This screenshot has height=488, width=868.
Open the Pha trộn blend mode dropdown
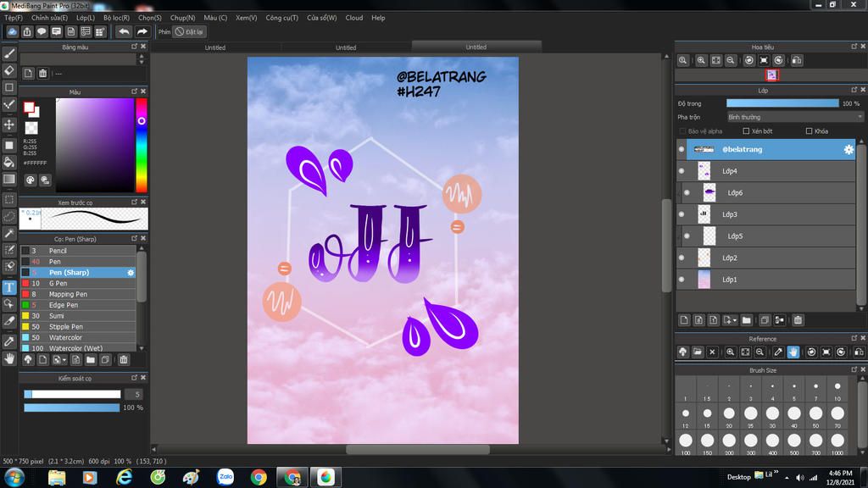coord(795,117)
